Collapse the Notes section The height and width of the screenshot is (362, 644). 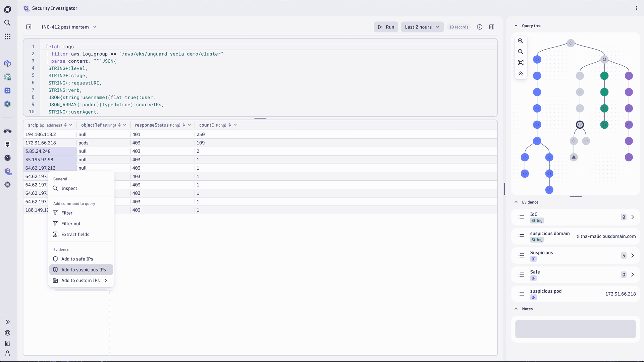pyautogui.click(x=516, y=309)
